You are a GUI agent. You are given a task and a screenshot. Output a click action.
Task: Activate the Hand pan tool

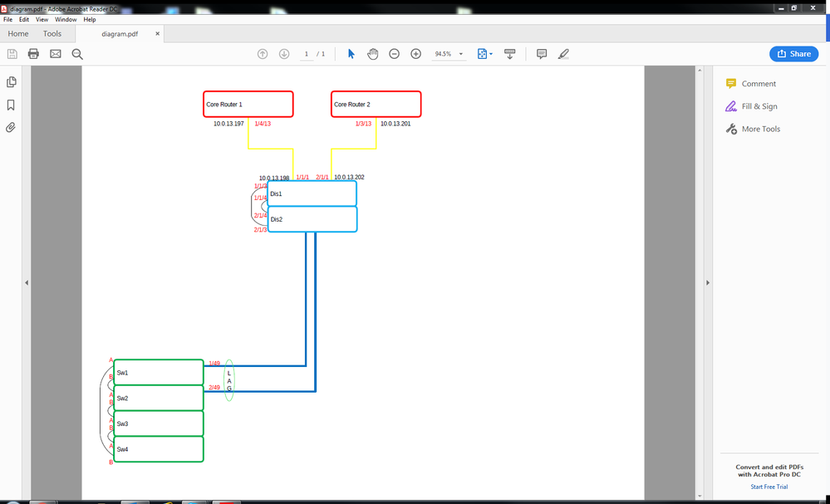click(373, 54)
